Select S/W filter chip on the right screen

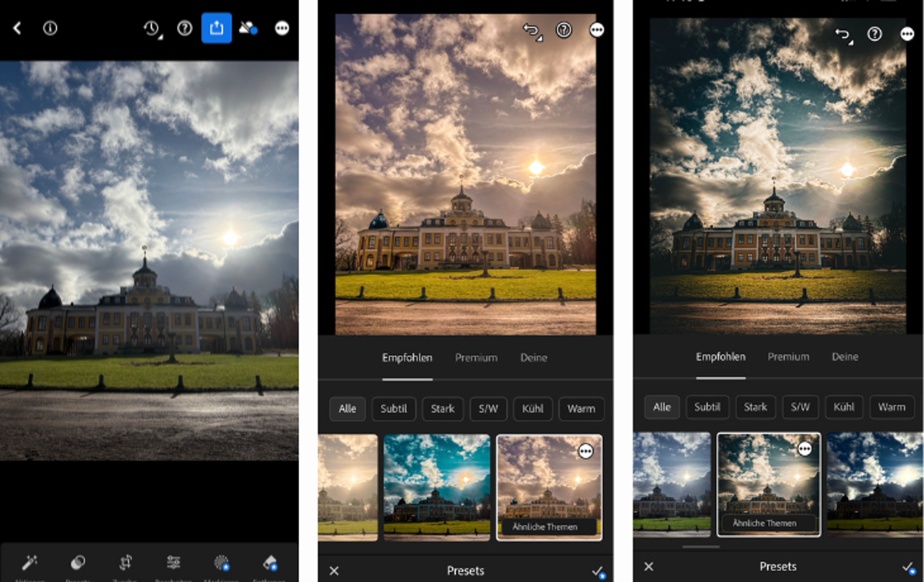[800, 407]
